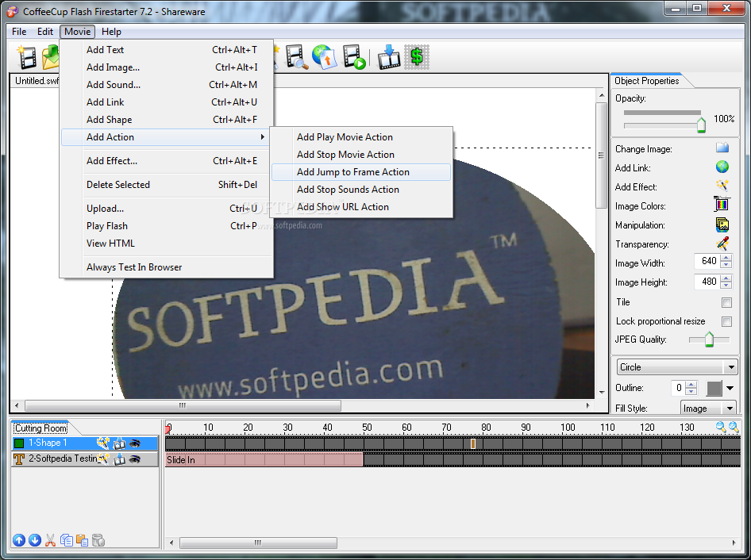Click the Add Link globe icon
Viewport: 751px width, 560px height.
tap(722, 167)
